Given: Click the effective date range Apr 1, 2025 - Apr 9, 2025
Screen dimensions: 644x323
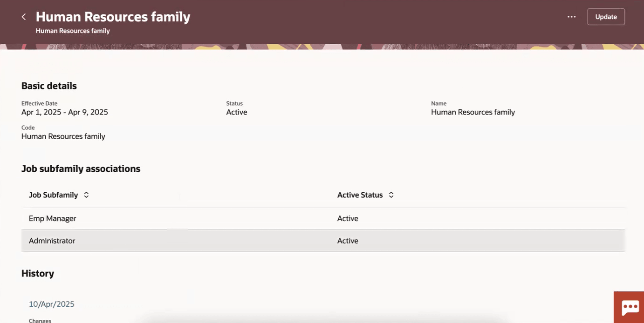Looking at the screenshot, I should point(65,112).
